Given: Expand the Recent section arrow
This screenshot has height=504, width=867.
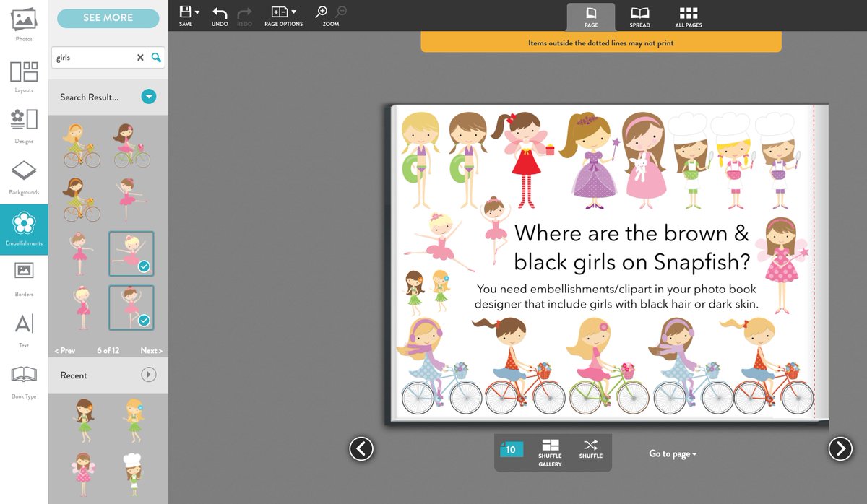Looking at the screenshot, I should click(148, 375).
